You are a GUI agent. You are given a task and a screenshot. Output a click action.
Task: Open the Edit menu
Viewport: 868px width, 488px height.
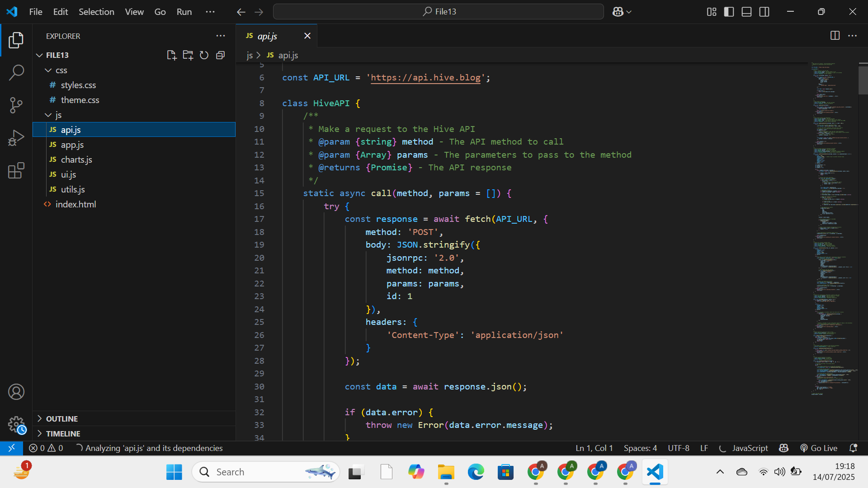61,12
